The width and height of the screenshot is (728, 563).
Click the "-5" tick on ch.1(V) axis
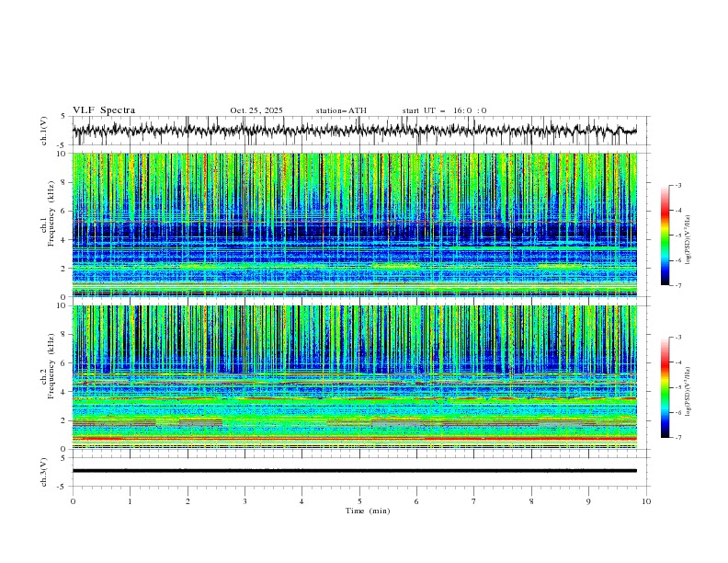click(x=63, y=145)
